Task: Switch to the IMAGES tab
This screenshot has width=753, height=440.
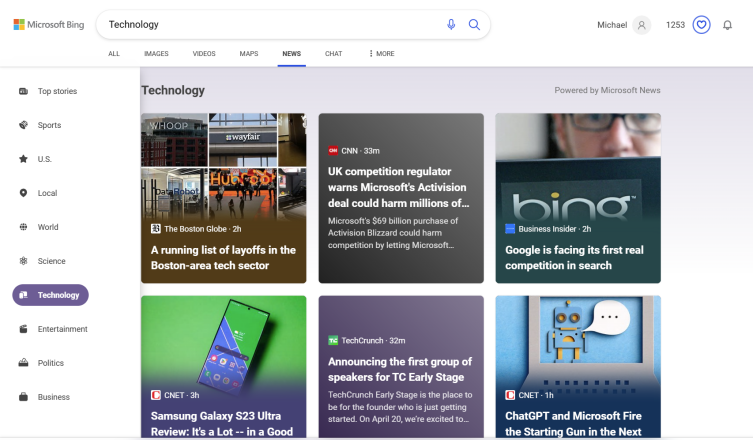Action: pos(156,54)
